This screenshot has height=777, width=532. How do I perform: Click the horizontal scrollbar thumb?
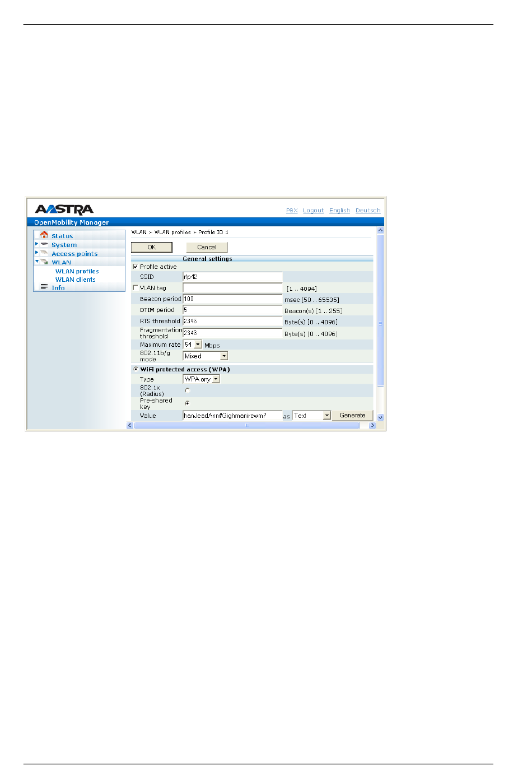(246, 425)
